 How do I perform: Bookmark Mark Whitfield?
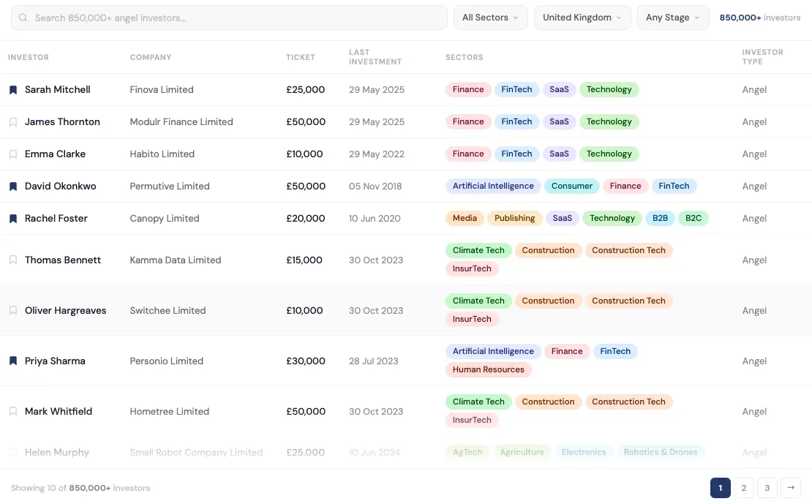pos(13,411)
